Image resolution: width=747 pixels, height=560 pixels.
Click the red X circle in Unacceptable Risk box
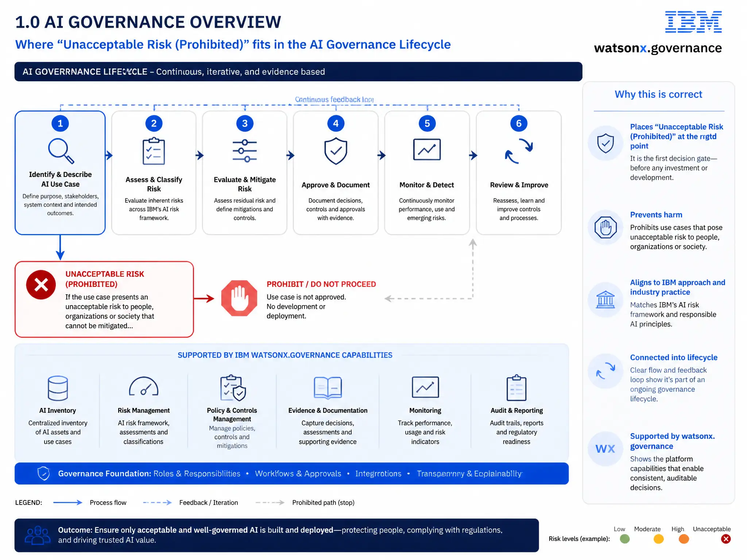pyautogui.click(x=41, y=285)
